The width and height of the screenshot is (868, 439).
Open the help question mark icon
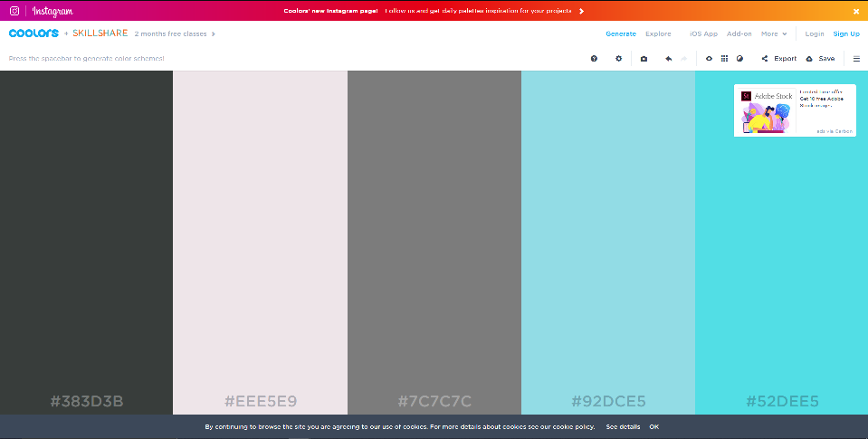(594, 59)
